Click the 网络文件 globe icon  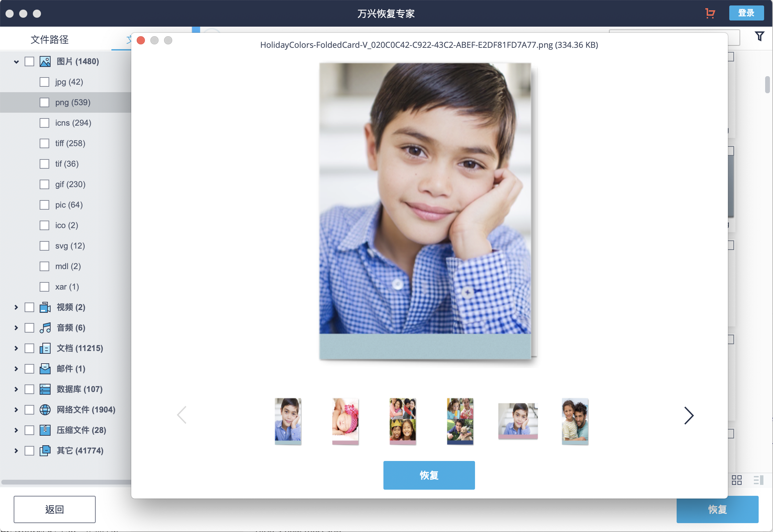click(45, 409)
